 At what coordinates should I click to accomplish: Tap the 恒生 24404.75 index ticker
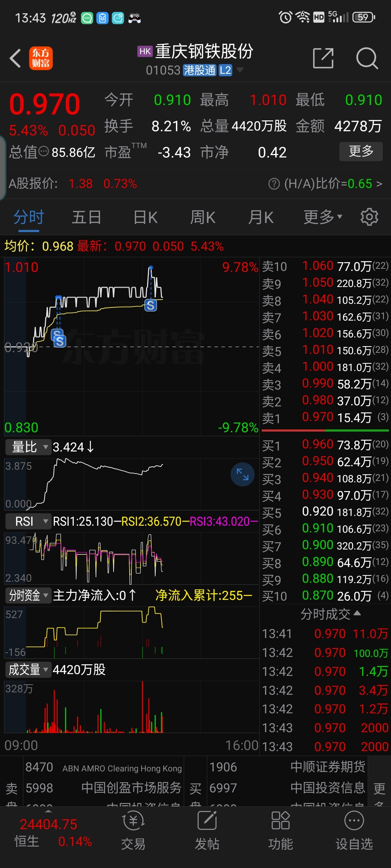[x=48, y=833]
